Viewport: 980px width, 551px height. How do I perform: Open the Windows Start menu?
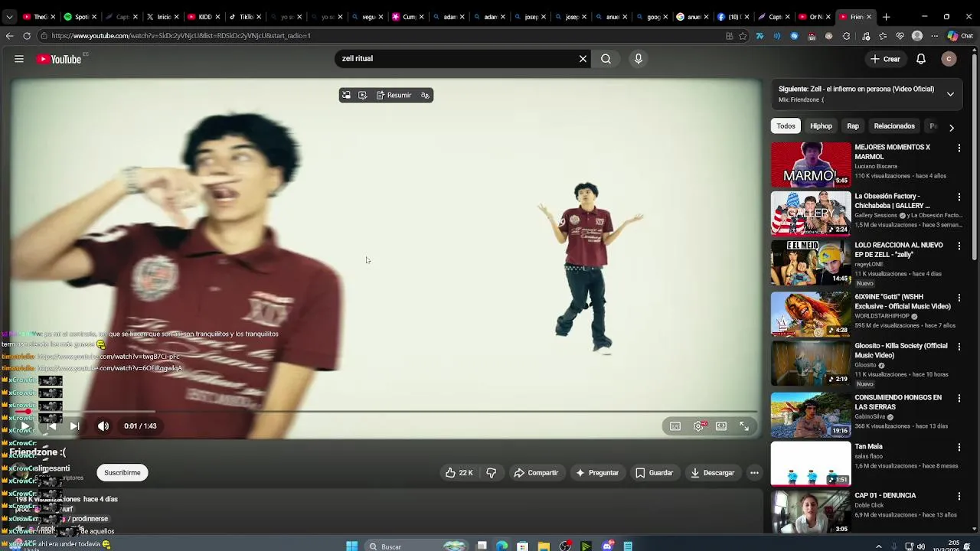(352, 546)
